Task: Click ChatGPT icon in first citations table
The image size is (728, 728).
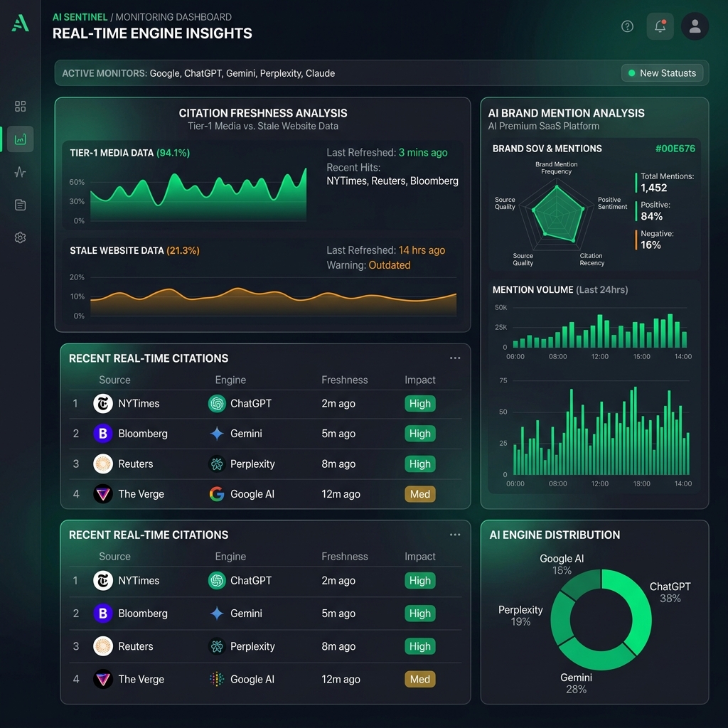Action: pyautogui.click(x=217, y=404)
